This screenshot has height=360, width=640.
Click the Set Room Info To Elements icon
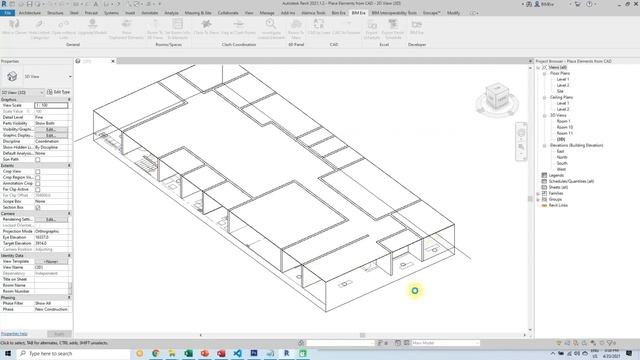[x=178, y=24]
